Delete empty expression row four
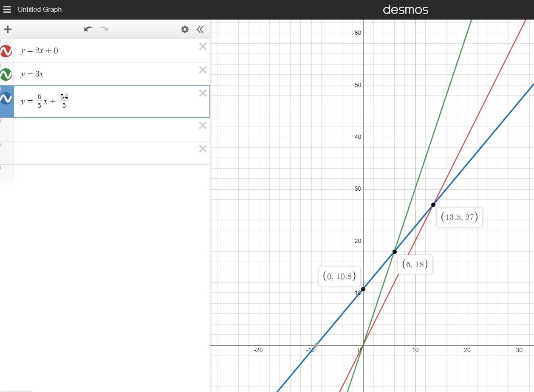Screen dimensions: 534x392 pyautogui.click(x=203, y=125)
